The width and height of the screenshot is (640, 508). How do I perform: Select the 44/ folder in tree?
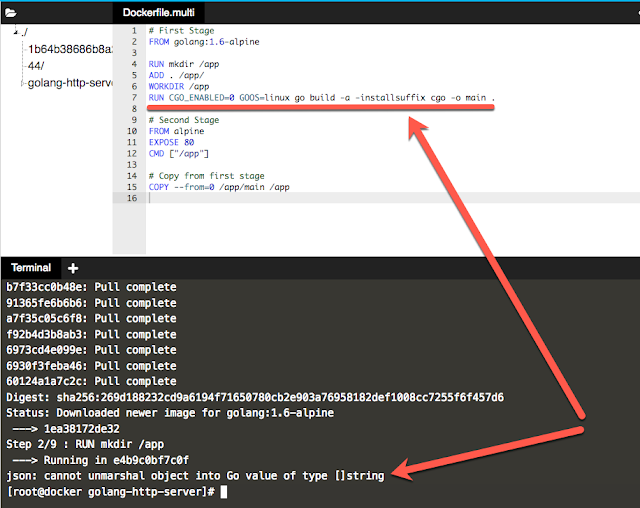[x=36, y=66]
